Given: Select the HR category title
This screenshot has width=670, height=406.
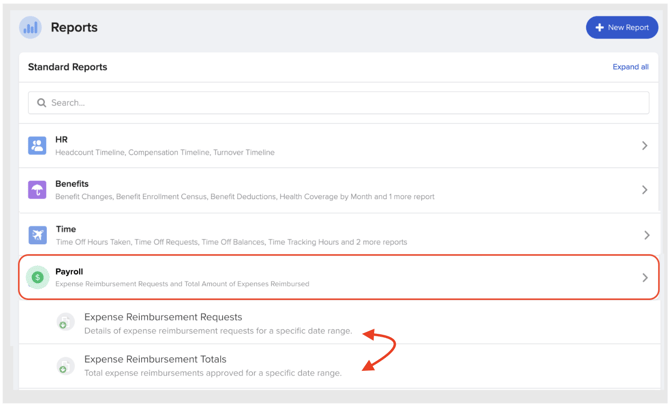Looking at the screenshot, I should coord(62,140).
